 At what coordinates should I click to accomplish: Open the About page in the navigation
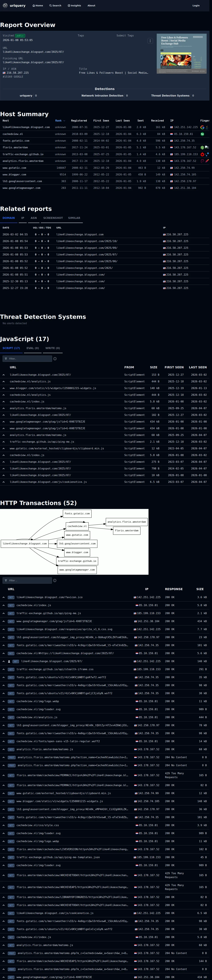pos(91,6)
